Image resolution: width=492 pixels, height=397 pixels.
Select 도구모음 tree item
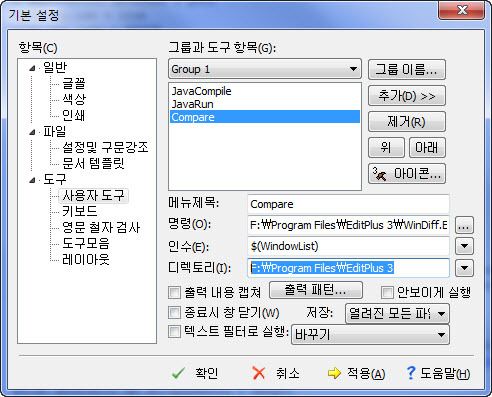click(85, 243)
